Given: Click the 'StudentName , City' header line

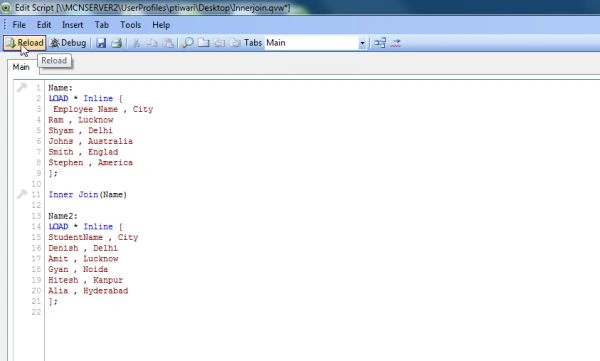Looking at the screenshot, I should click(x=93, y=237).
